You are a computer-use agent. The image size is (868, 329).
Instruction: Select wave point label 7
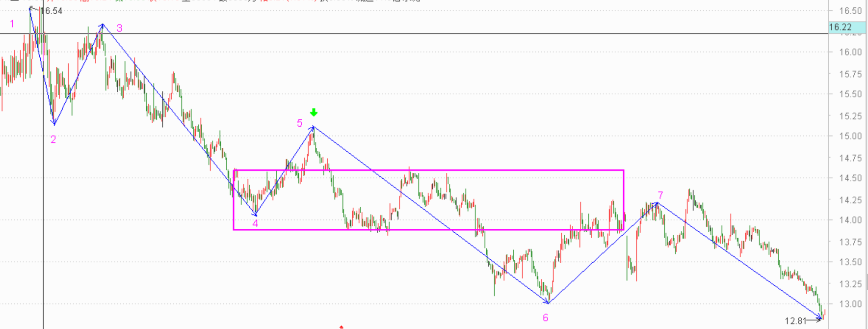(660, 195)
